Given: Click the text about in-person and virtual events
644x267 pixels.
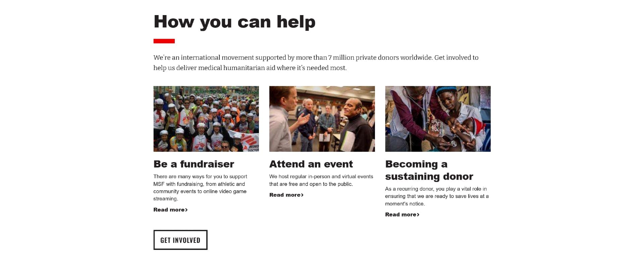Looking at the screenshot, I should [321, 180].
